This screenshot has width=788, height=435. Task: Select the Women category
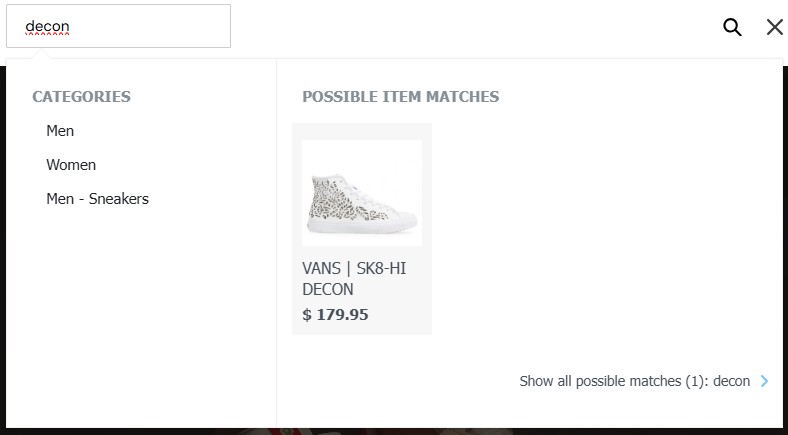[71, 165]
